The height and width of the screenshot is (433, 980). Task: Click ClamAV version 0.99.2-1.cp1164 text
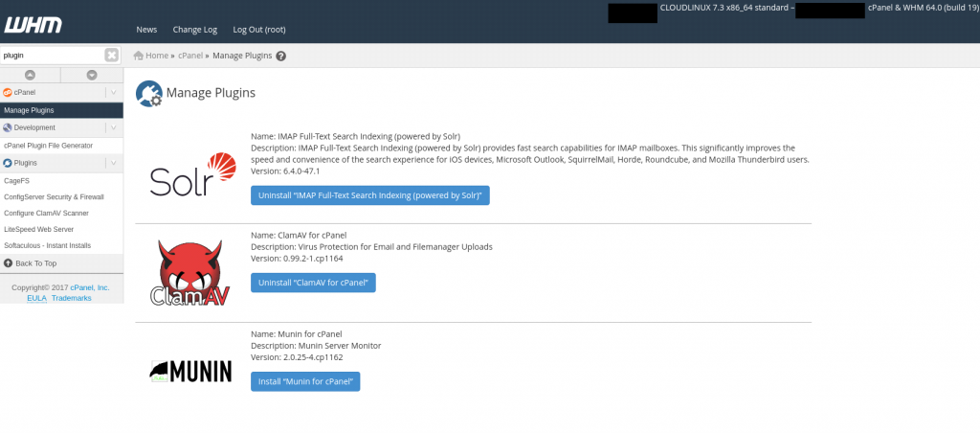coord(297,259)
